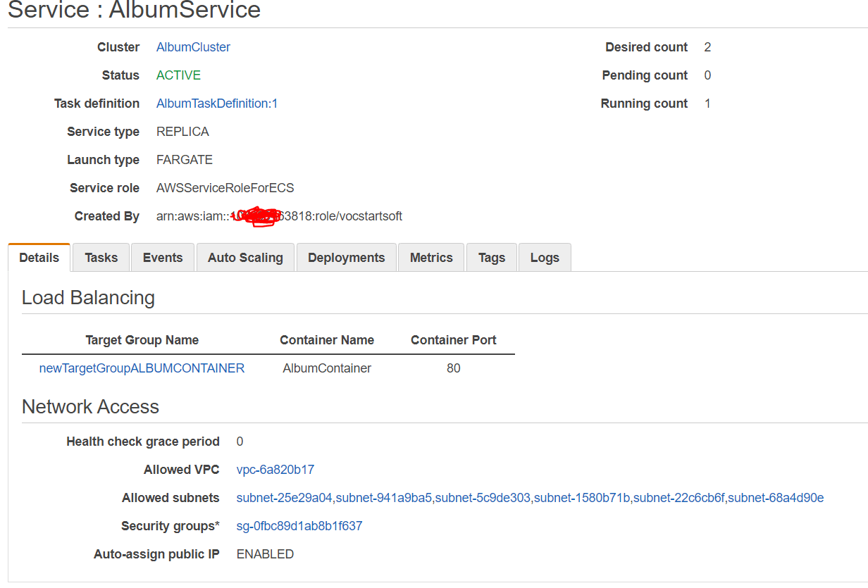868x588 pixels.
Task: Switch to the Tasks tab
Action: (100, 257)
